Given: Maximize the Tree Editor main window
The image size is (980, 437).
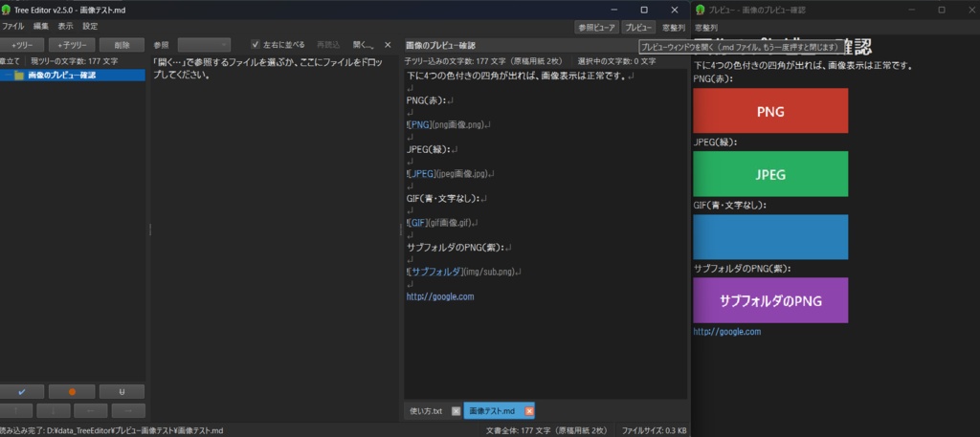Looking at the screenshot, I should [644, 10].
